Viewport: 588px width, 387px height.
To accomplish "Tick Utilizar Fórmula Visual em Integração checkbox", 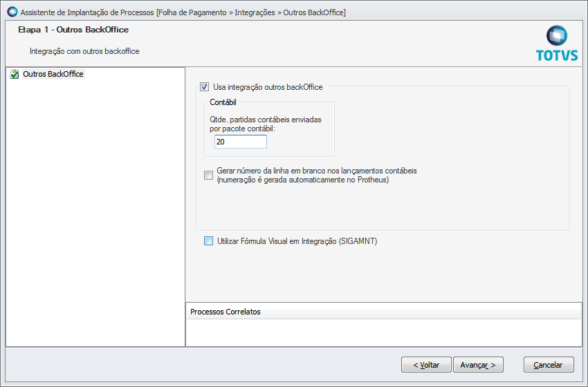I will click(x=208, y=241).
